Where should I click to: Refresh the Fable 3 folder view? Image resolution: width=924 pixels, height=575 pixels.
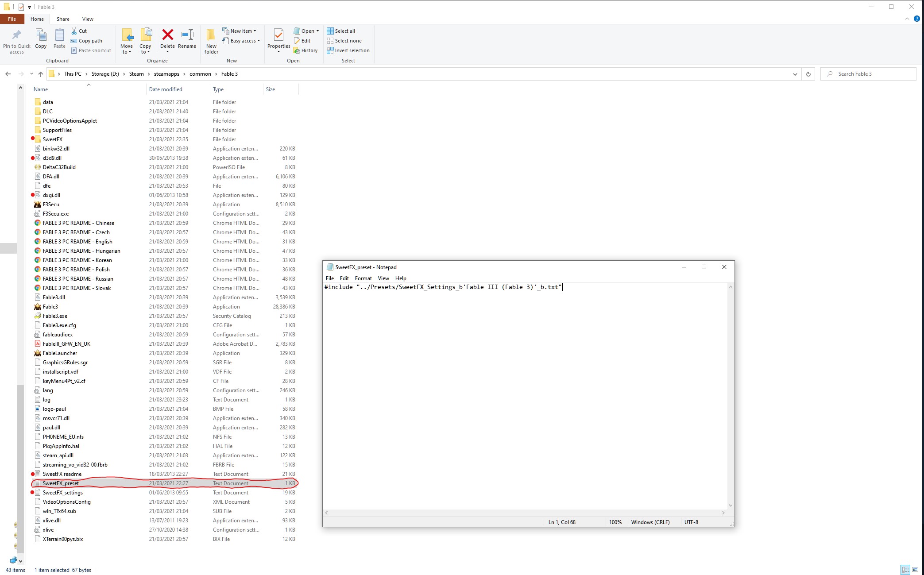[x=808, y=74]
